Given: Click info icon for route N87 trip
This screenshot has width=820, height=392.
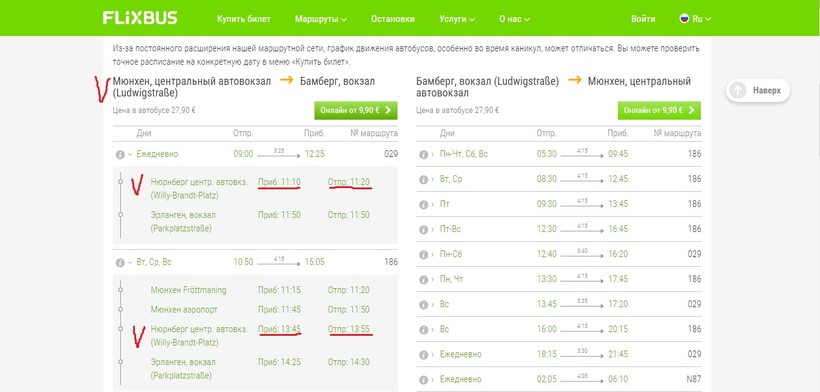Looking at the screenshot, I should 424,379.
